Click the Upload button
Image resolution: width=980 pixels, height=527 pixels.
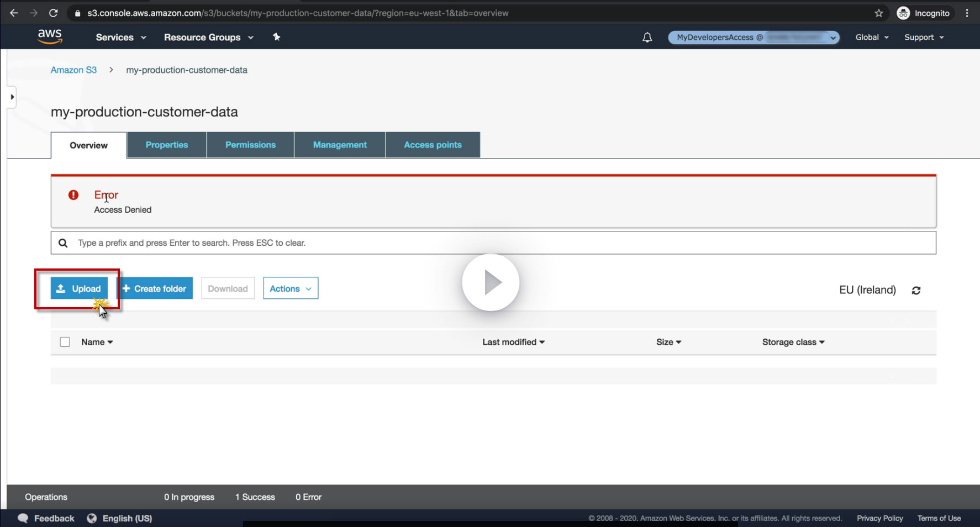coord(79,288)
